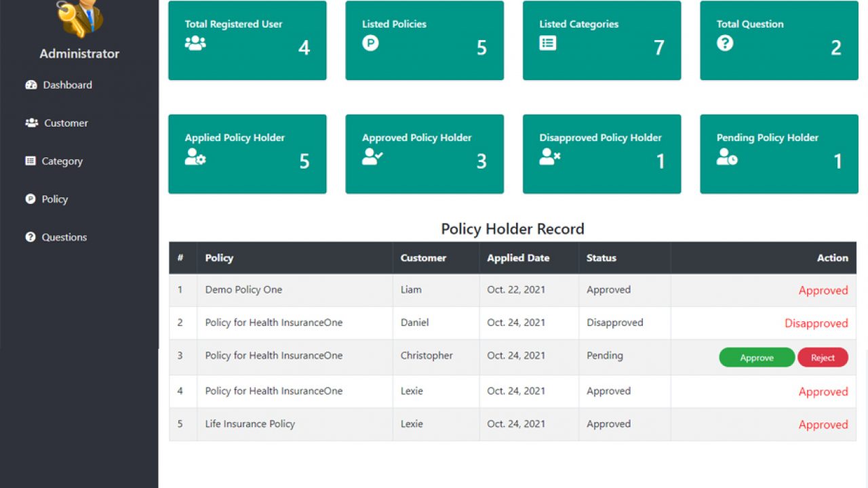Screen dimensions: 868x488
Task: Click the question mark icon on Total Question card
Action: [x=725, y=43]
